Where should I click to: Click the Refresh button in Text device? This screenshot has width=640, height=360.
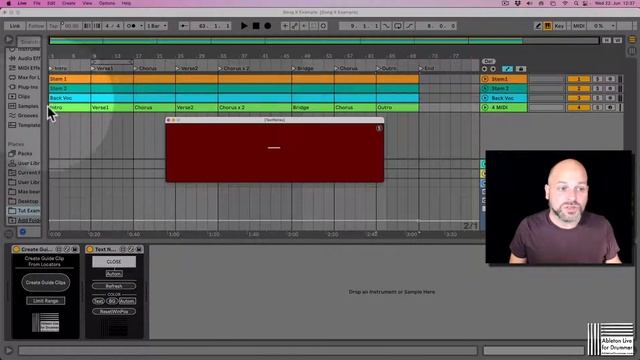point(114,286)
